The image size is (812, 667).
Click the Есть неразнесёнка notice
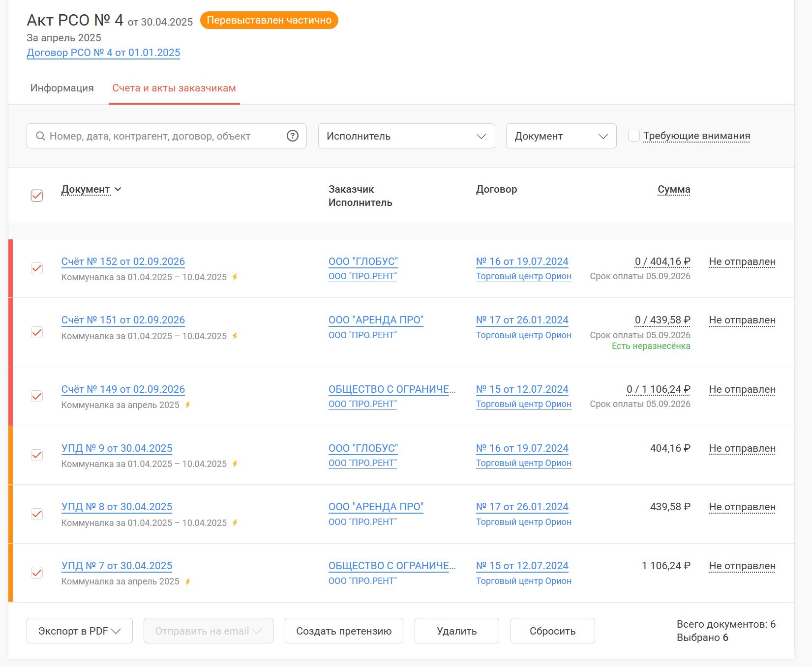[x=651, y=346]
